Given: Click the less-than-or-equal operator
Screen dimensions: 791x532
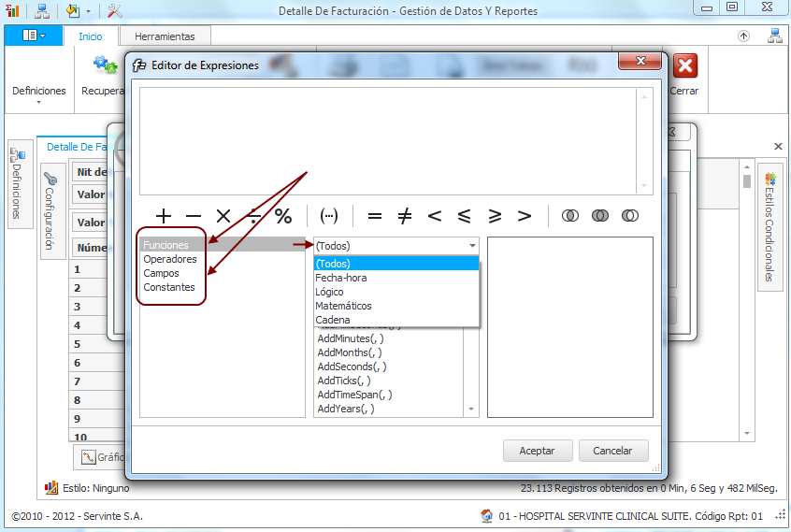Looking at the screenshot, I should point(465,216).
